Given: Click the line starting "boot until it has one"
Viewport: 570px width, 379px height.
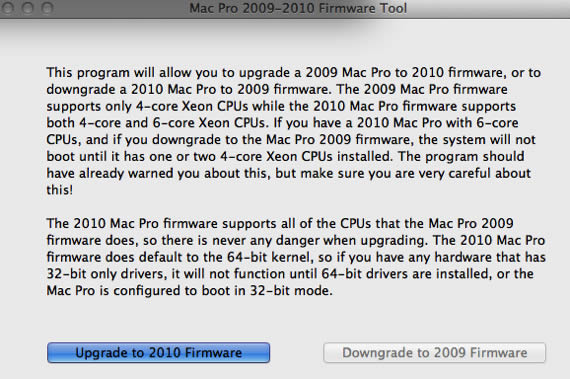Looking at the screenshot, I should tap(285, 156).
